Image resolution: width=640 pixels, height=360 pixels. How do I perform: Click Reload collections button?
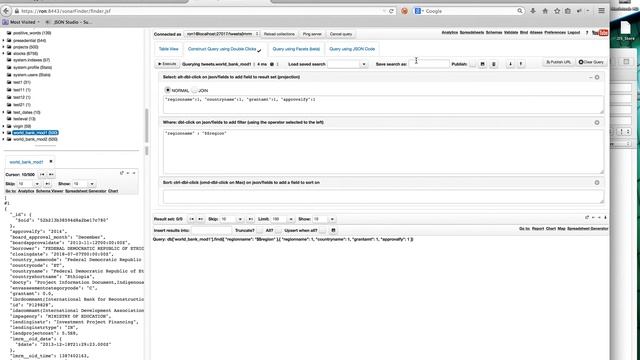pyautogui.click(x=279, y=34)
